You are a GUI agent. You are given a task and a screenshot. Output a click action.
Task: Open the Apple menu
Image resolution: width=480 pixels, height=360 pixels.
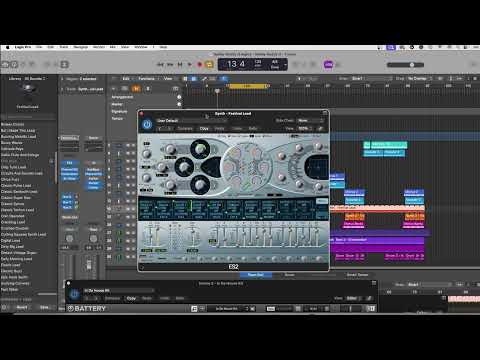(x=7, y=47)
